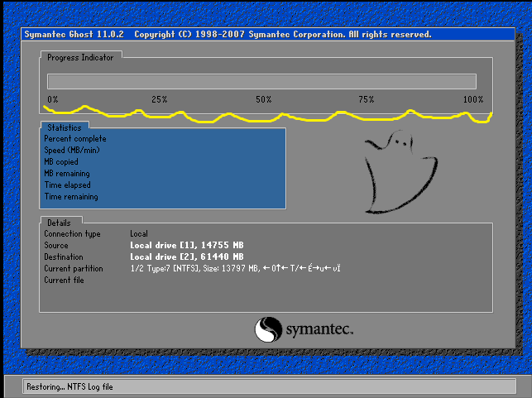Click the empty progress indicator bar
532x398 pixels.
pyautogui.click(x=261, y=81)
